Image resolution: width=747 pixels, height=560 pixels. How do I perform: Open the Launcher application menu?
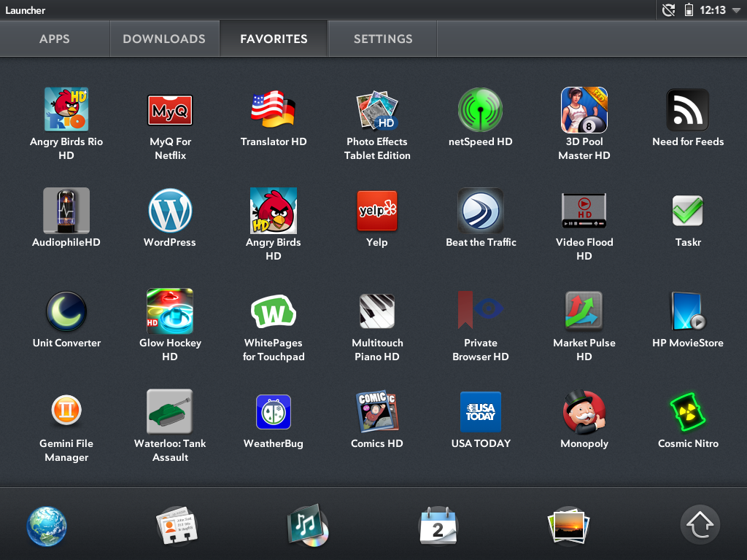pos(26,10)
